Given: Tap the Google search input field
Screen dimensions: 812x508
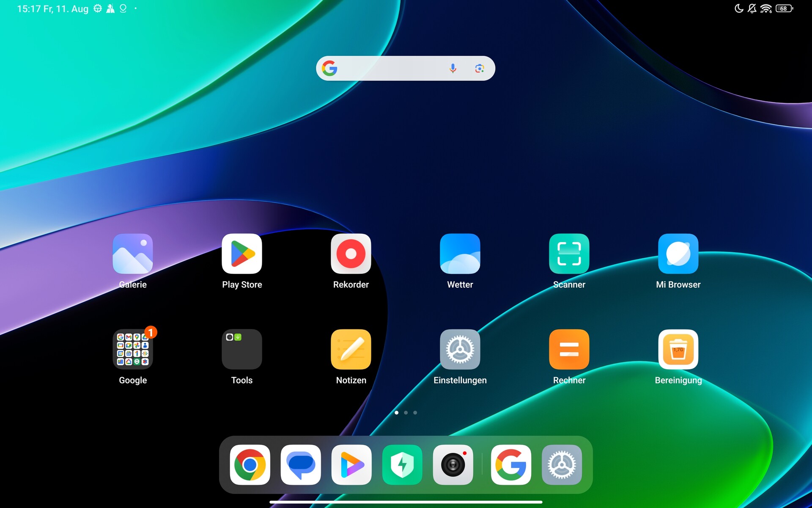Looking at the screenshot, I should click(x=389, y=68).
